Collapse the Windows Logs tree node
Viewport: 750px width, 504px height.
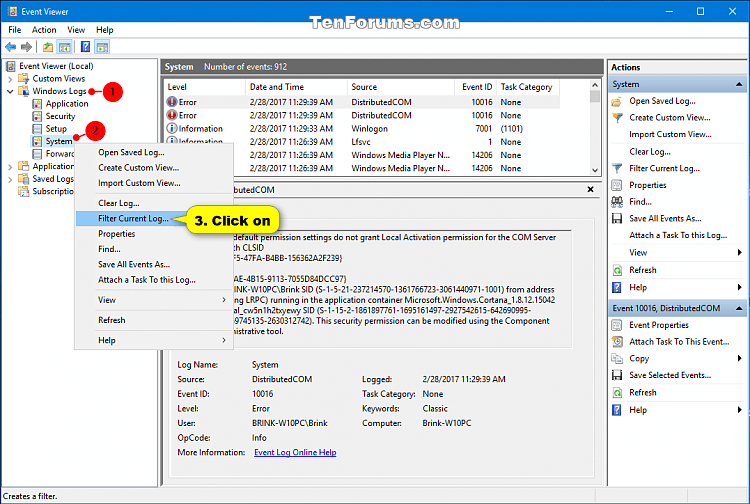[10, 91]
